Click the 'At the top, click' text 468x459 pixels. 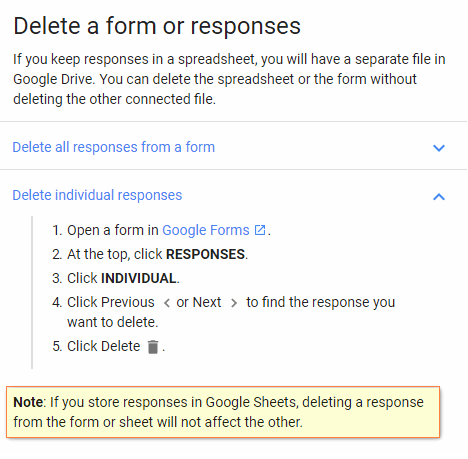pyautogui.click(x=115, y=254)
